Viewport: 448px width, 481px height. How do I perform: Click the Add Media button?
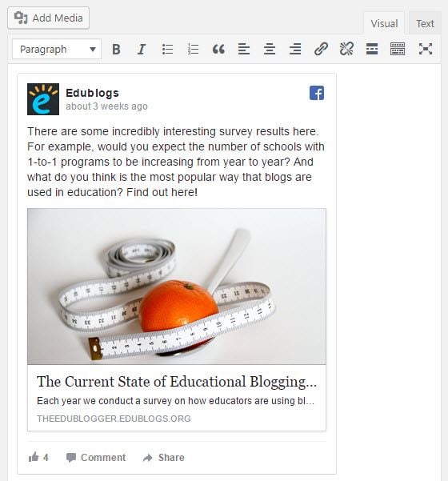point(49,18)
